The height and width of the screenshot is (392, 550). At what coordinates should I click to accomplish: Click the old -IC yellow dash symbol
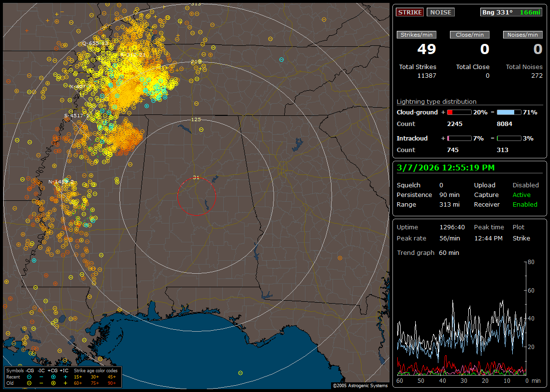pyautogui.click(x=41, y=383)
